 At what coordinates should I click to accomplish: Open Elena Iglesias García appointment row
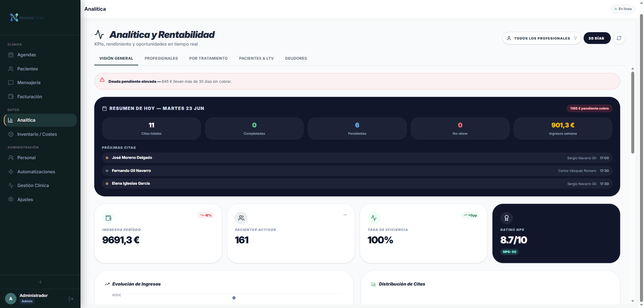357,184
